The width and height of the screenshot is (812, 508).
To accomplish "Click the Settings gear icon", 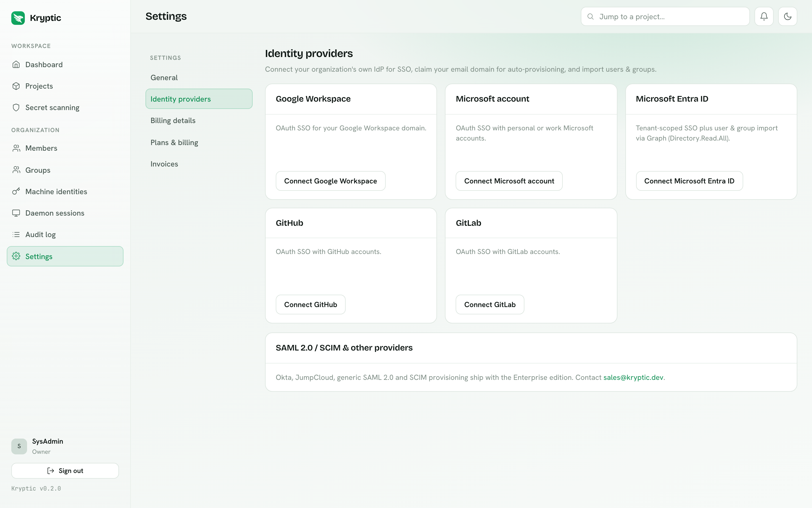I will coord(16,256).
